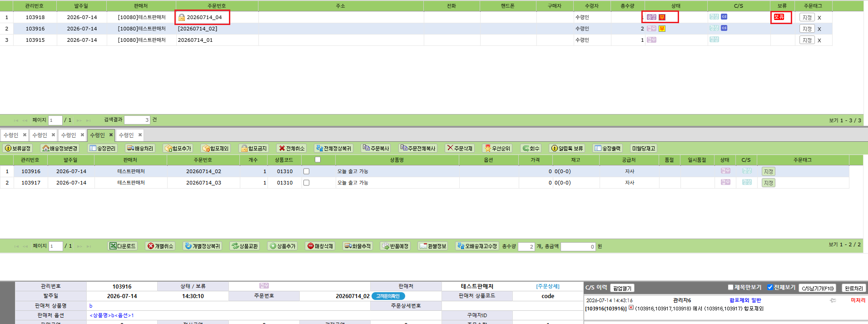This screenshot has width=868, height=324.
Task: Click 상품교환 product exchange button
Action: pyautogui.click(x=245, y=246)
